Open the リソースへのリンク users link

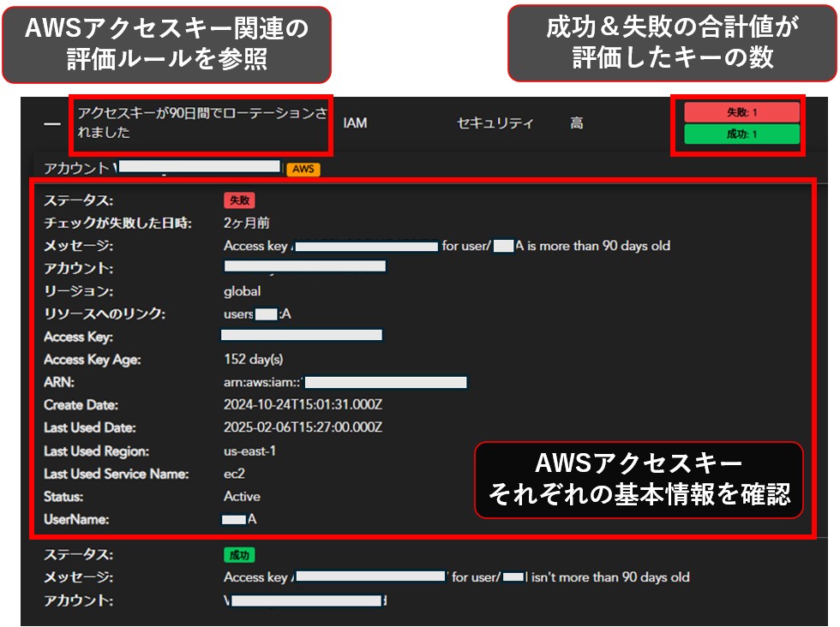click(x=257, y=314)
